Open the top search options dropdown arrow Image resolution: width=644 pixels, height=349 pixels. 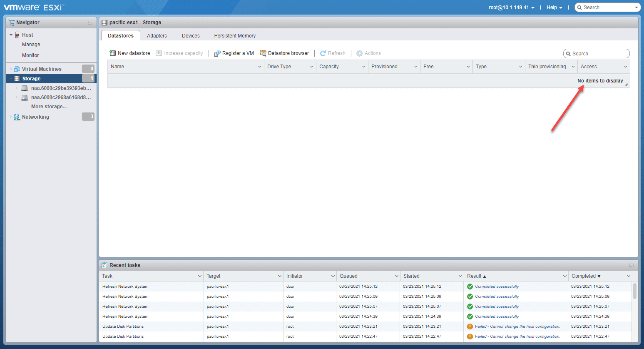coord(636,7)
